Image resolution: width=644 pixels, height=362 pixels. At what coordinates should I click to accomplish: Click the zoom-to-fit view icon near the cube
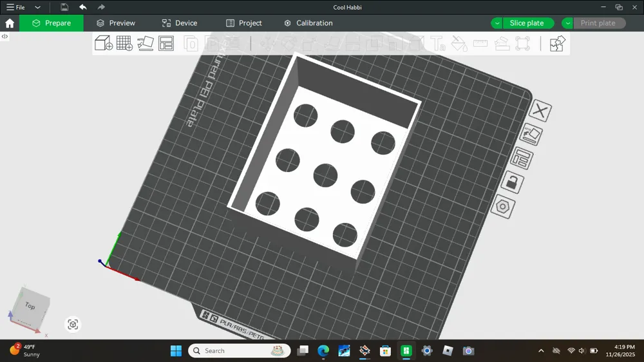click(x=73, y=324)
